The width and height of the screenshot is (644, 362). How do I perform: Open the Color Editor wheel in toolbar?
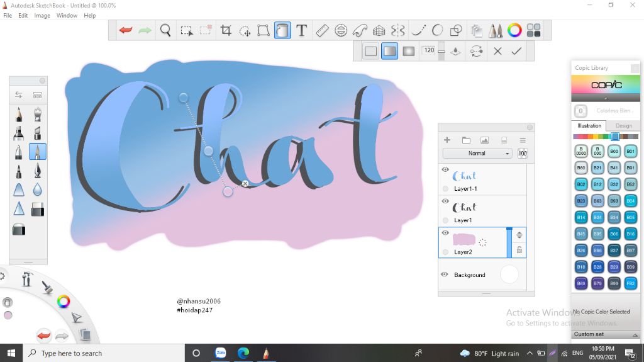click(x=514, y=30)
